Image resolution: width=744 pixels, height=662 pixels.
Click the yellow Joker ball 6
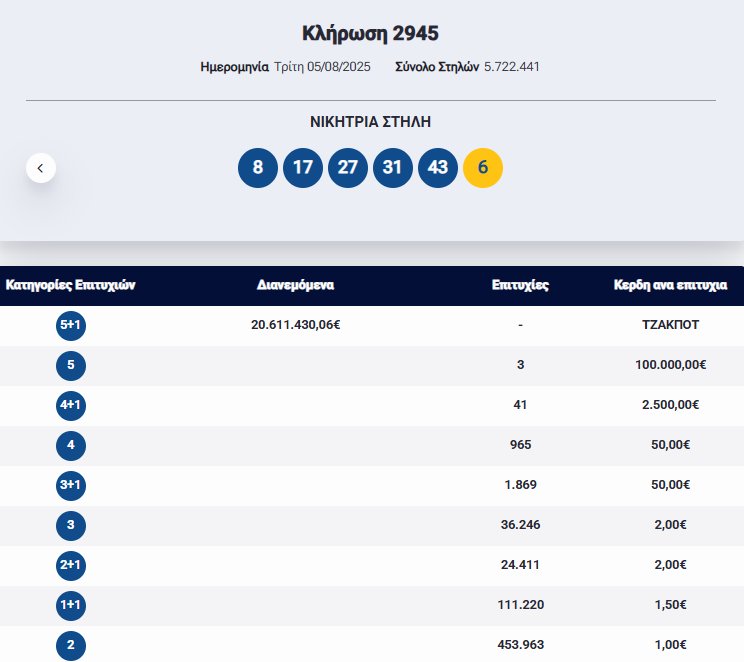(483, 168)
